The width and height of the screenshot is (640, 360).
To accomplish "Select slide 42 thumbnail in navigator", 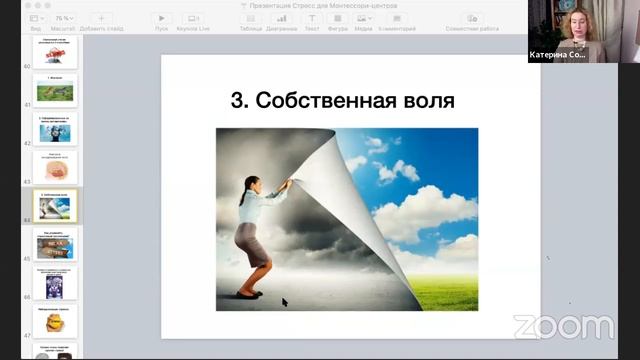I will click(55, 129).
